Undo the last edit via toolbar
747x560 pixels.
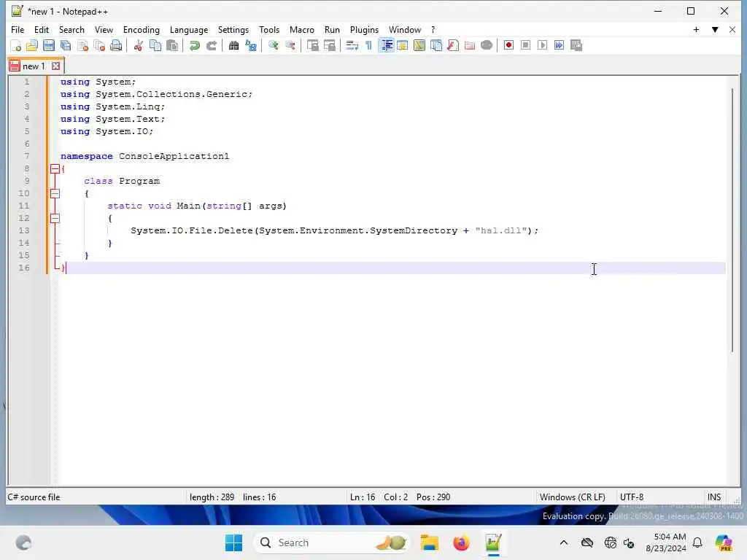(194, 46)
